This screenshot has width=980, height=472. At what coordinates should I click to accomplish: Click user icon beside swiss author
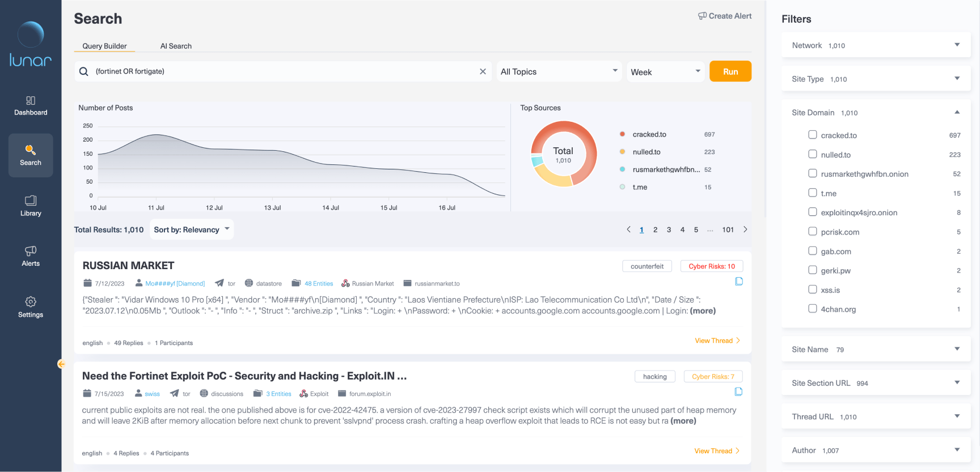[x=138, y=393]
